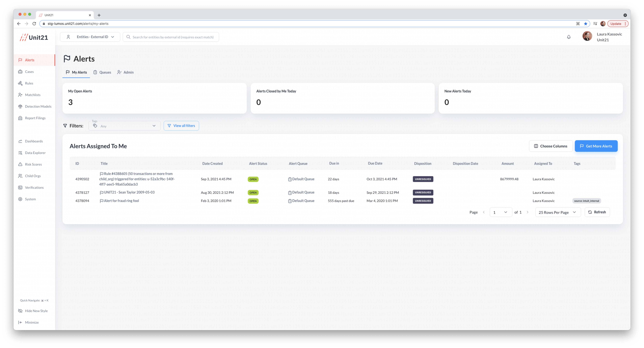Open Detection Models from sidebar
The width and height of the screenshot is (644, 348).
(38, 106)
